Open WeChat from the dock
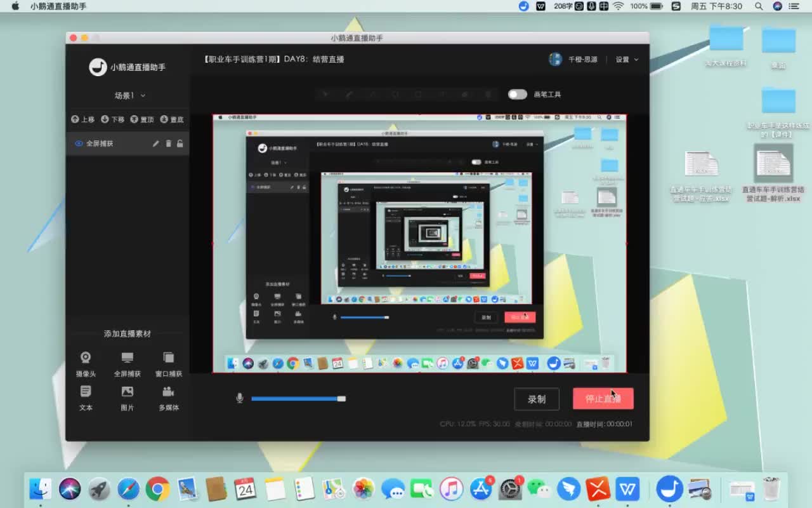Image resolution: width=812 pixels, height=508 pixels. (x=539, y=489)
